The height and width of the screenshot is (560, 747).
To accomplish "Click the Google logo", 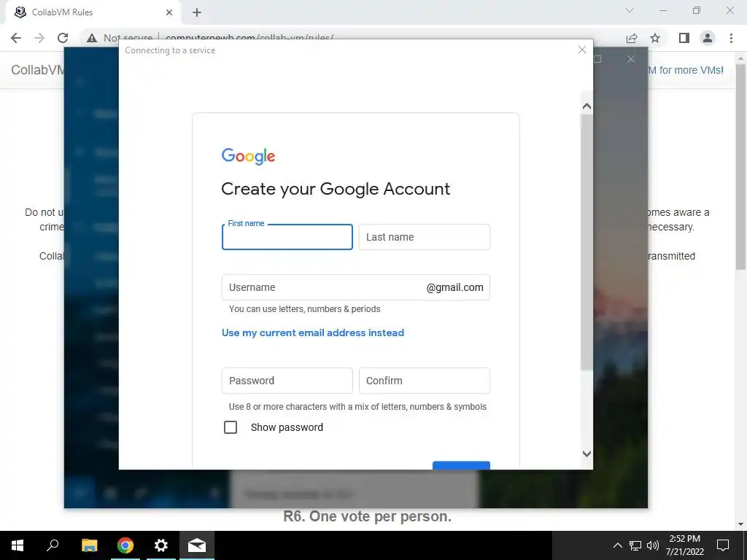I will (x=248, y=156).
